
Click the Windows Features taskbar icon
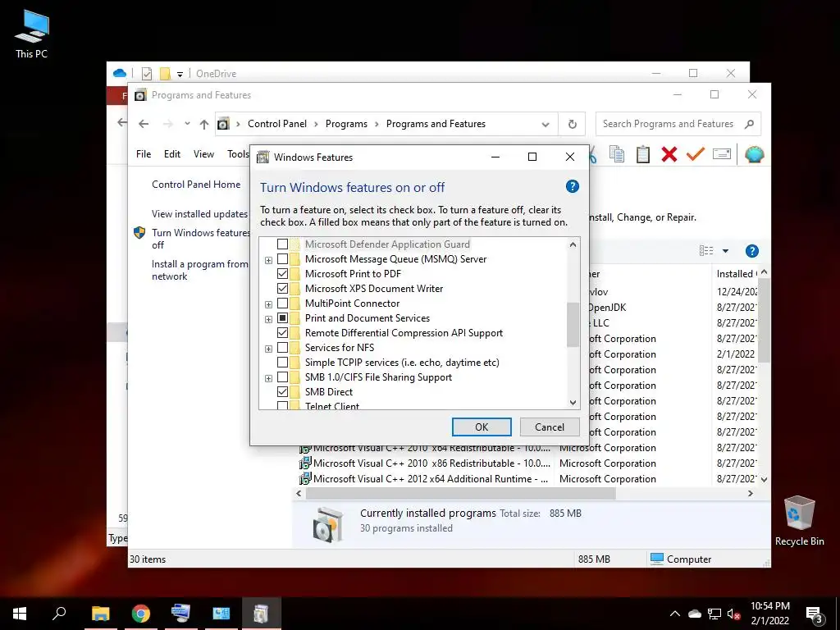point(261,614)
